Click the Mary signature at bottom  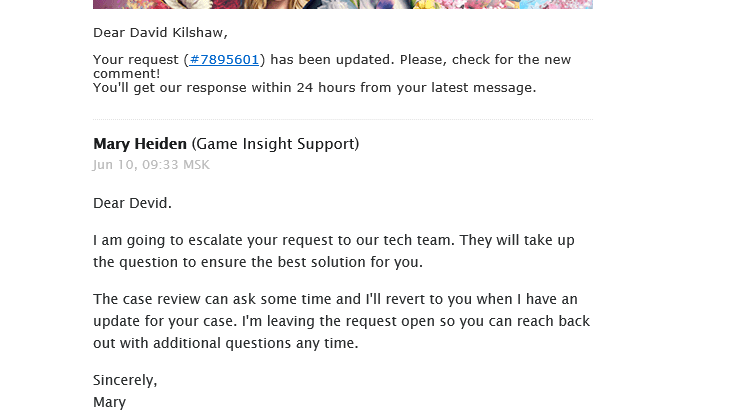point(109,402)
